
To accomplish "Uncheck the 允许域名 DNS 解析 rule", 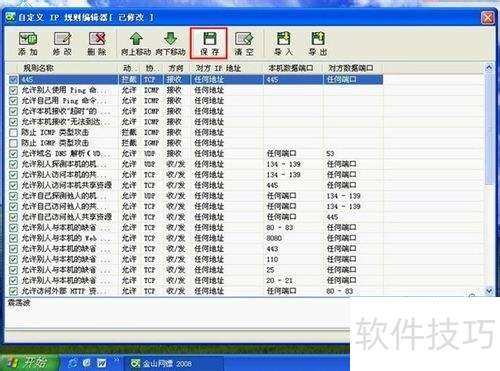I will 13,154.
